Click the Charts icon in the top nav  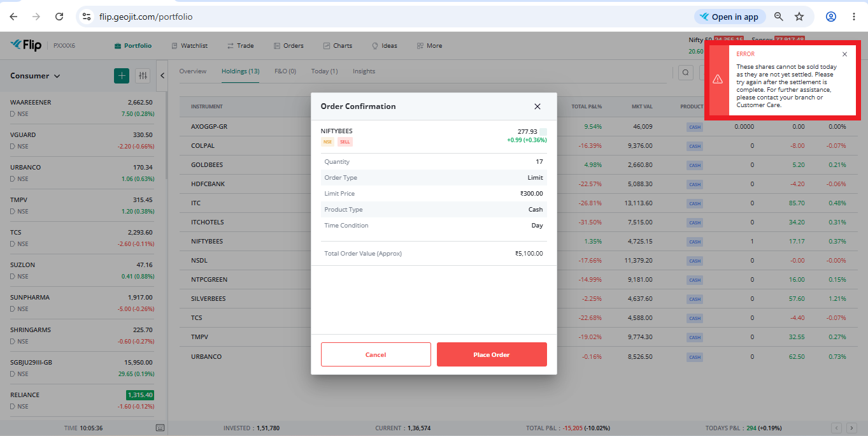(x=327, y=46)
